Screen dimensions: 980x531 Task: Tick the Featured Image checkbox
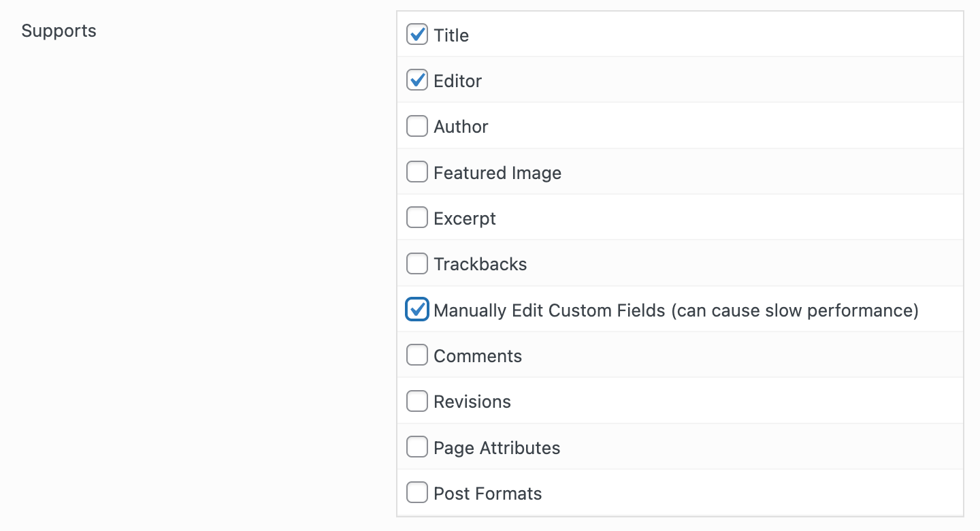coord(417,172)
